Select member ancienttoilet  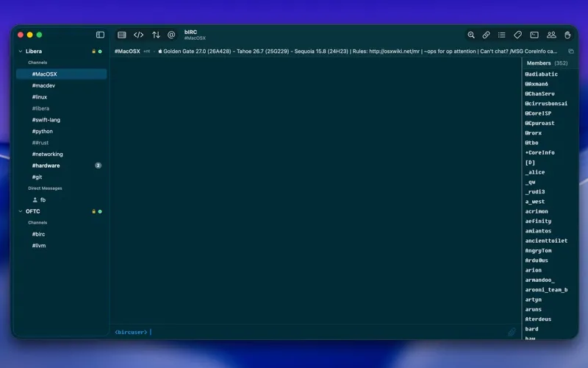(x=546, y=241)
